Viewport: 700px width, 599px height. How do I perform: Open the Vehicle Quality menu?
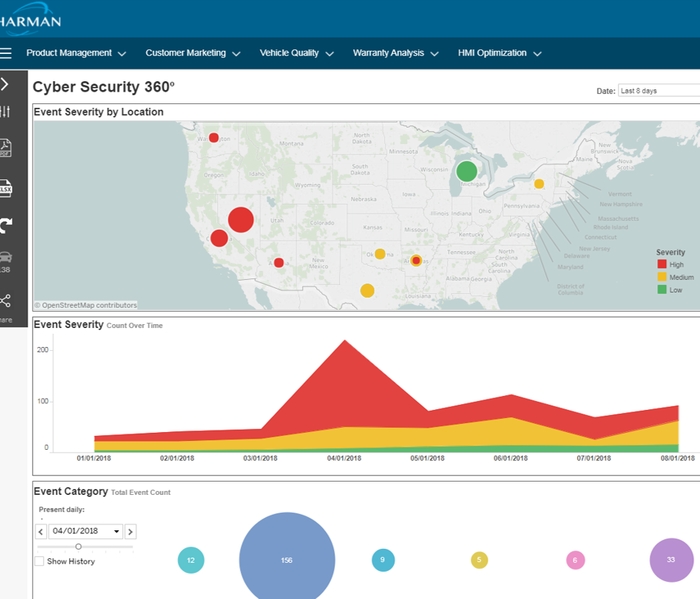(297, 53)
